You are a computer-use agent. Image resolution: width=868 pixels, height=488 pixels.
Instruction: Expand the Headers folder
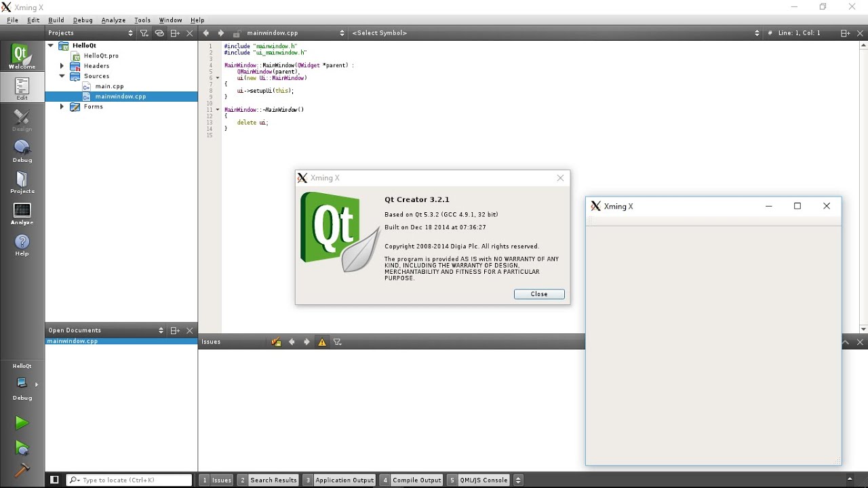pos(62,66)
